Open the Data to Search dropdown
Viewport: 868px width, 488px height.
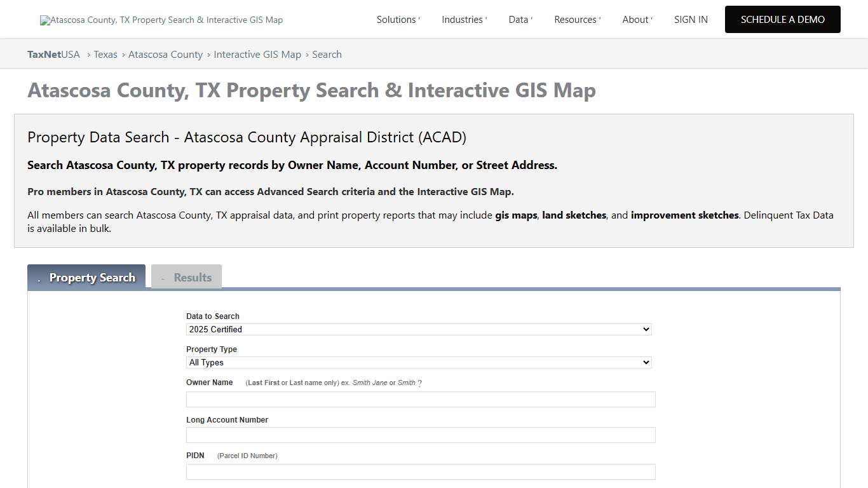pos(419,329)
